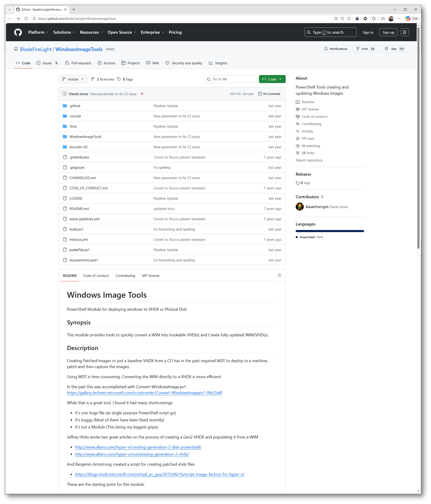Click the 151 Commits history link
Image resolution: width=431 pixels, height=504 pixels.
269,94
